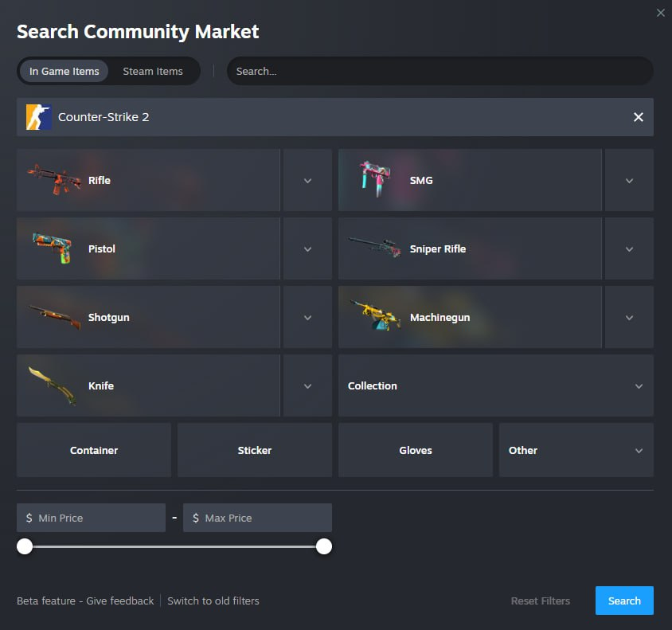Click the Pistol weapon image

pyautogui.click(x=53, y=248)
